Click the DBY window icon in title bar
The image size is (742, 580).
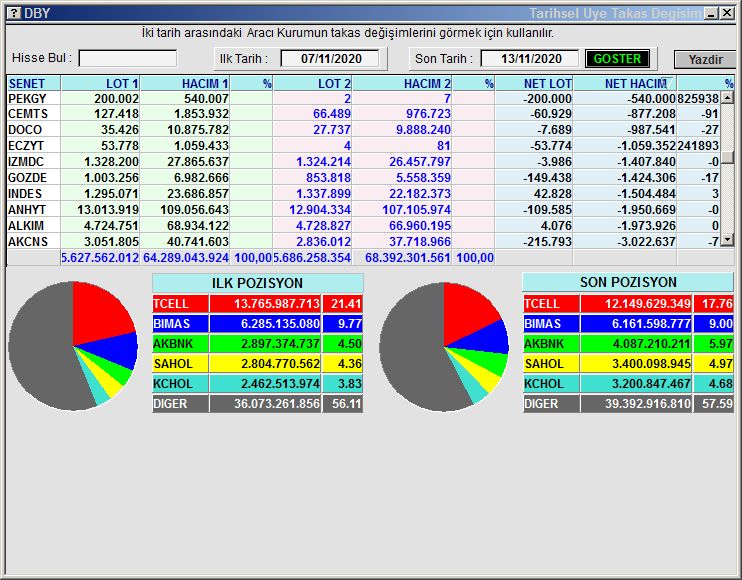(x=12, y=13)
